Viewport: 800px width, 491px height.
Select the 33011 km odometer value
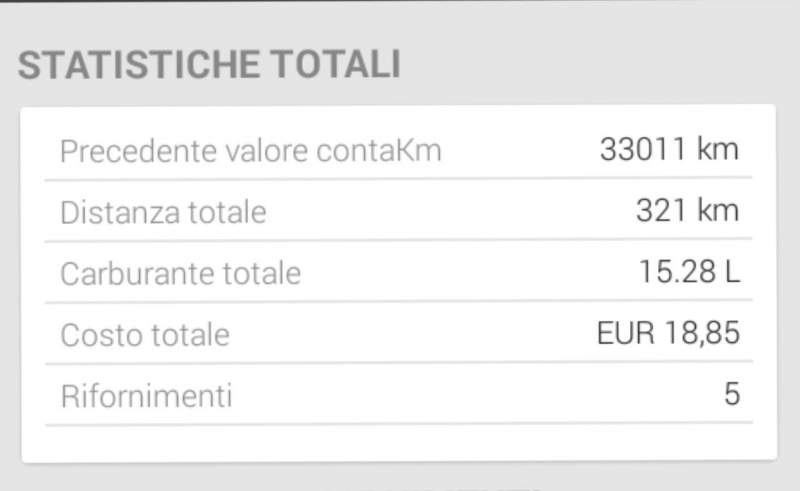[669, 150]
